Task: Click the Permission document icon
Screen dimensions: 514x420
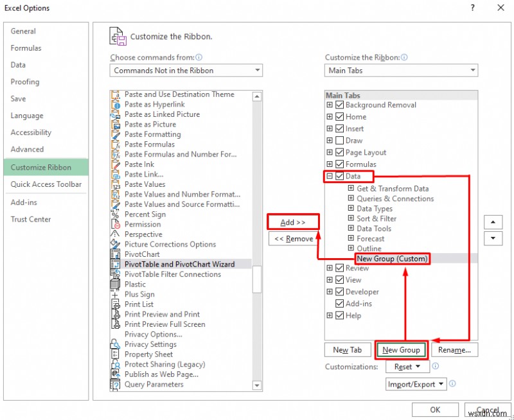Action: tap(116, 224)
